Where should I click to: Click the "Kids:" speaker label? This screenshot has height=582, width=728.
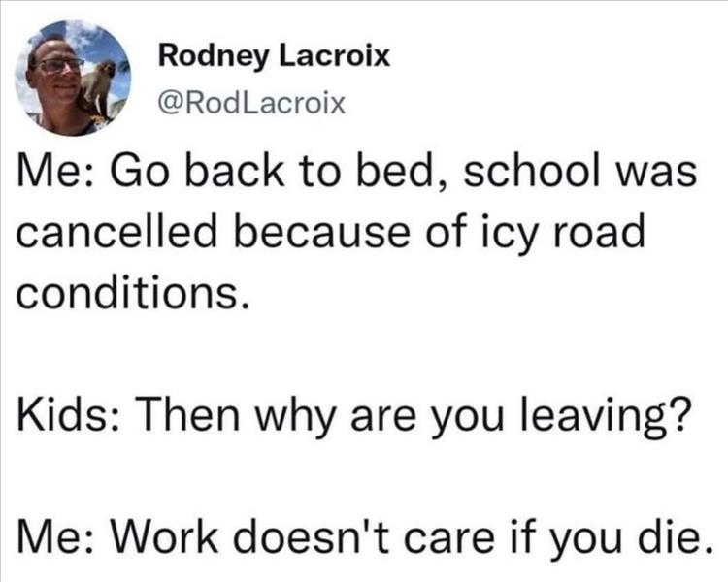click(64, 421)
